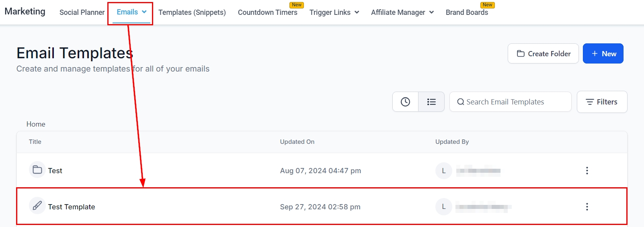
Task: Open the Filters panel
Action: pos(602,102)
